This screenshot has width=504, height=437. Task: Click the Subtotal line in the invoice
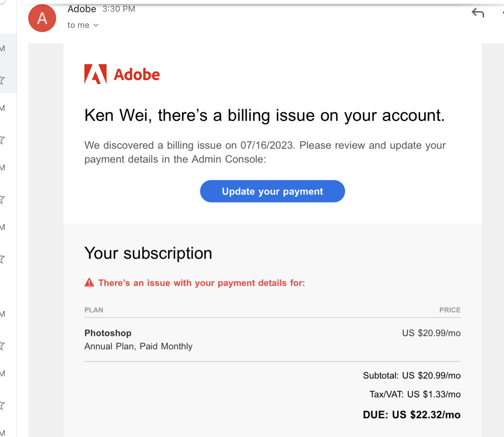click(x=411, y=375)
